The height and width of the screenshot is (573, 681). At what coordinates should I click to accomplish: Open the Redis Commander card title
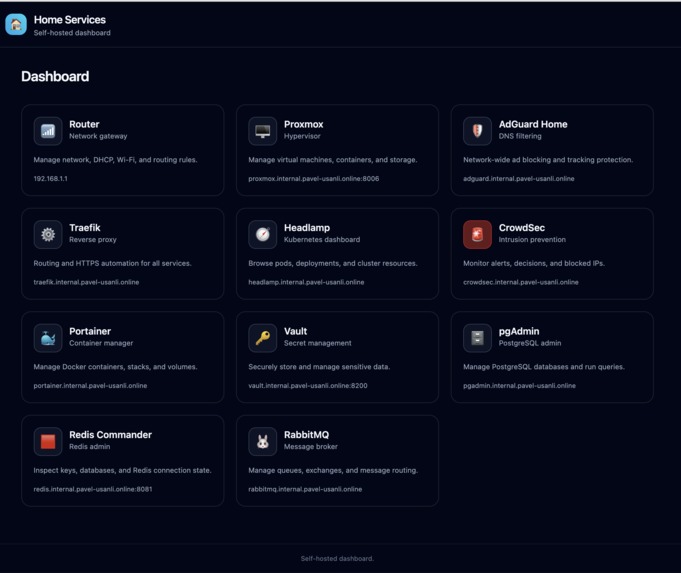[x=110, y=434]
